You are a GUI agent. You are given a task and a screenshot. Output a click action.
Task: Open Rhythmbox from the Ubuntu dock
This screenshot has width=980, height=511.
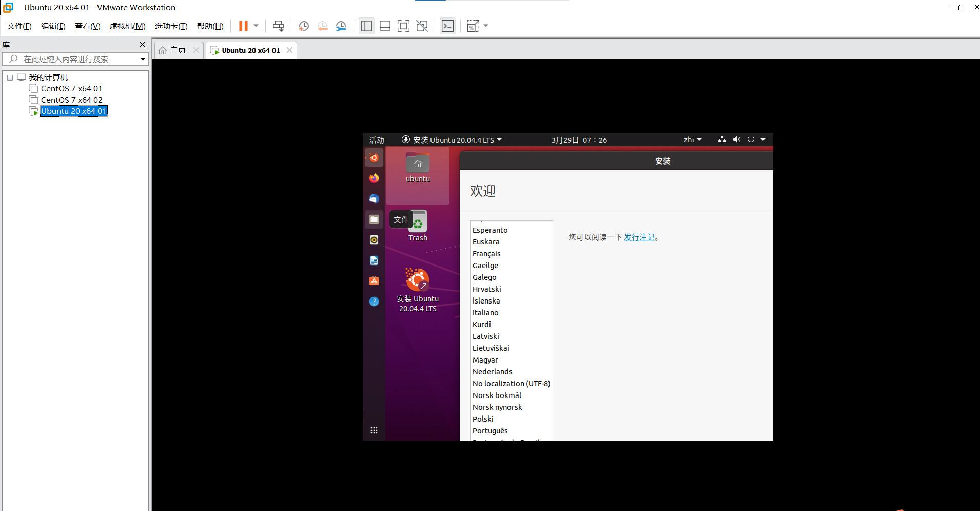point(374,240)
